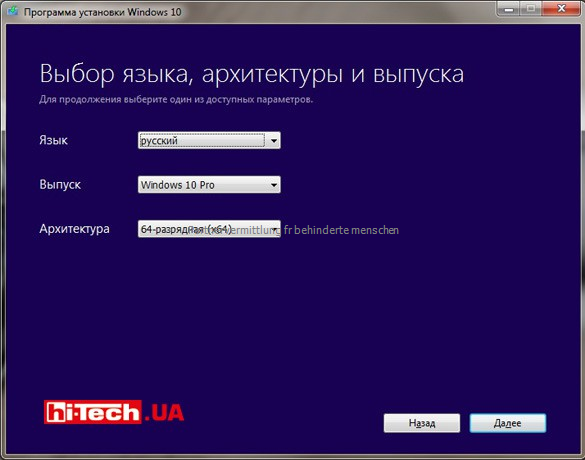Minimize the Windows 10 setup window
585x460 pixels.
coord(509,8)
